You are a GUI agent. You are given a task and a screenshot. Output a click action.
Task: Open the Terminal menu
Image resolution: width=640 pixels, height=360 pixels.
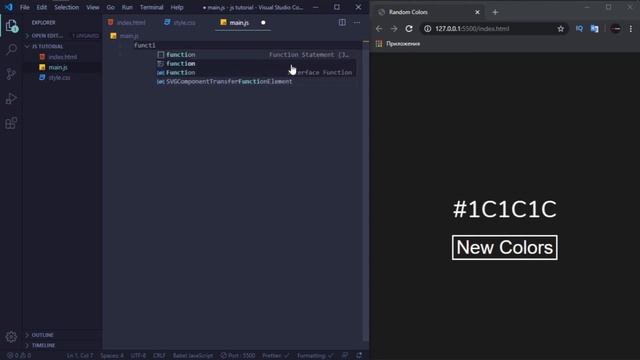point(151,7)
